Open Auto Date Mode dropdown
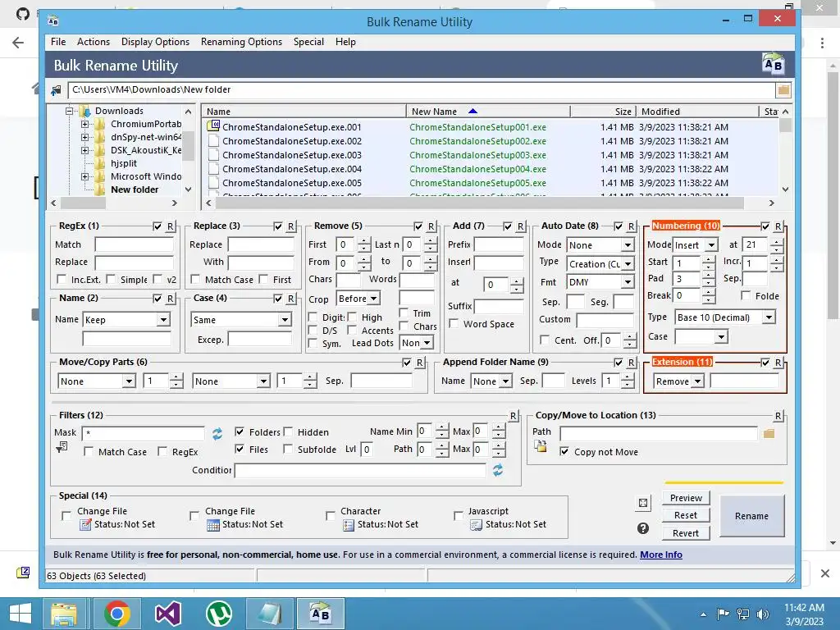The image size is (840, 630). 600,244
